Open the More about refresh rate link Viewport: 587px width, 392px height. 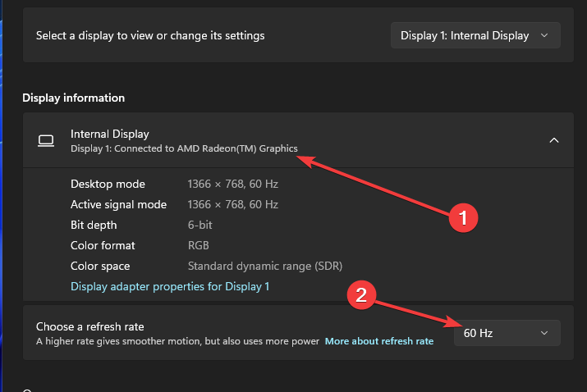coord(378,340)
